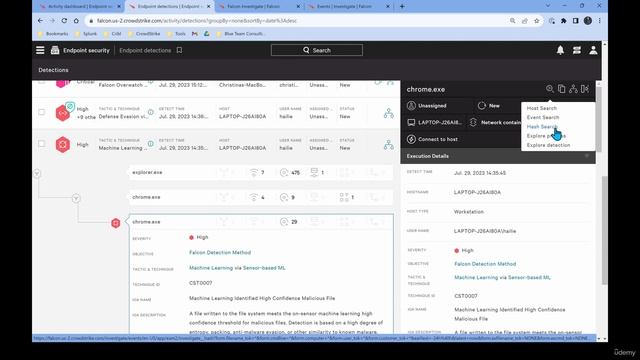
Task: Select Host Search from the menu
Action: coord(542,108)
